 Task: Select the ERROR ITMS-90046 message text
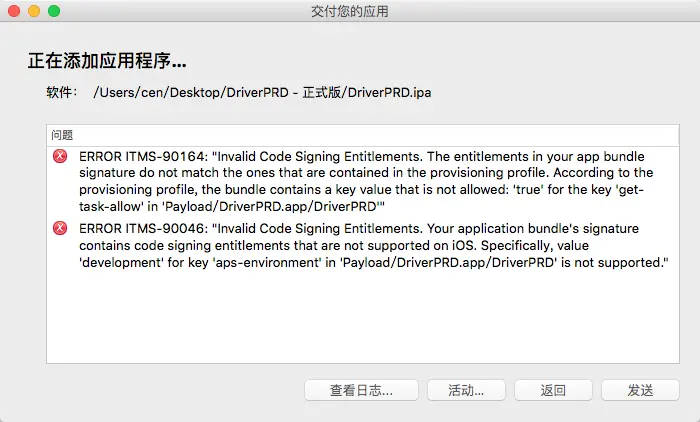pos(374,245)
